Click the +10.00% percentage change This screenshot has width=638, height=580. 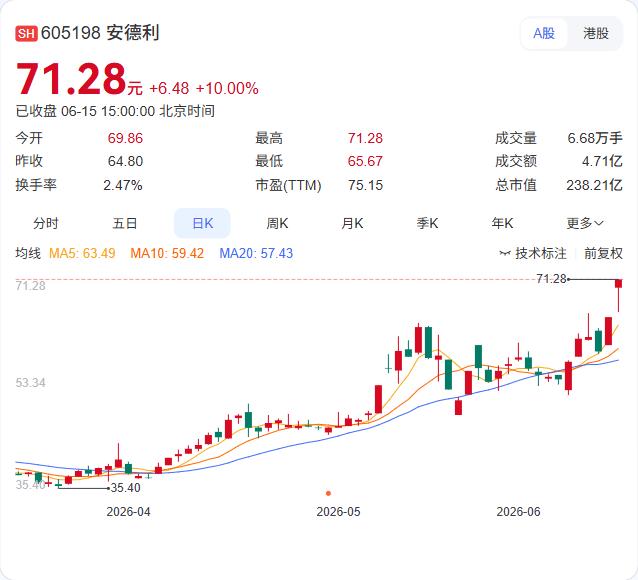pos(227,88)
